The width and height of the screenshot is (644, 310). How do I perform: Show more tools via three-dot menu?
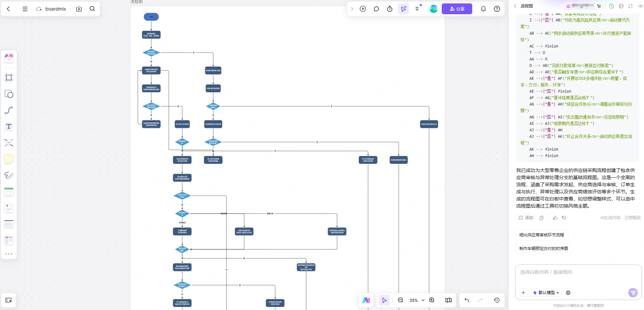click(x=9, y=254)
